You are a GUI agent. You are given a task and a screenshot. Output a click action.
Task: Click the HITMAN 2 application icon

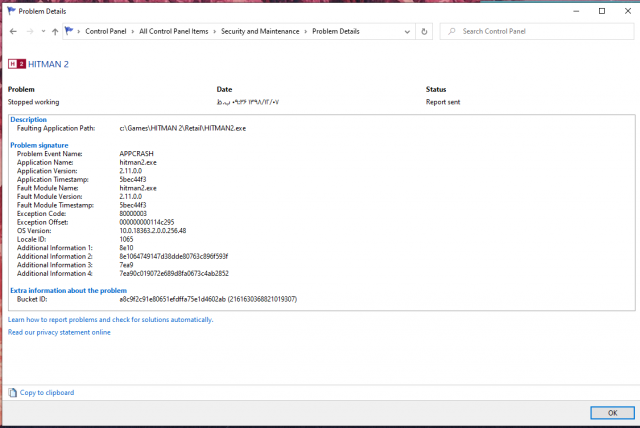[16, 63]
